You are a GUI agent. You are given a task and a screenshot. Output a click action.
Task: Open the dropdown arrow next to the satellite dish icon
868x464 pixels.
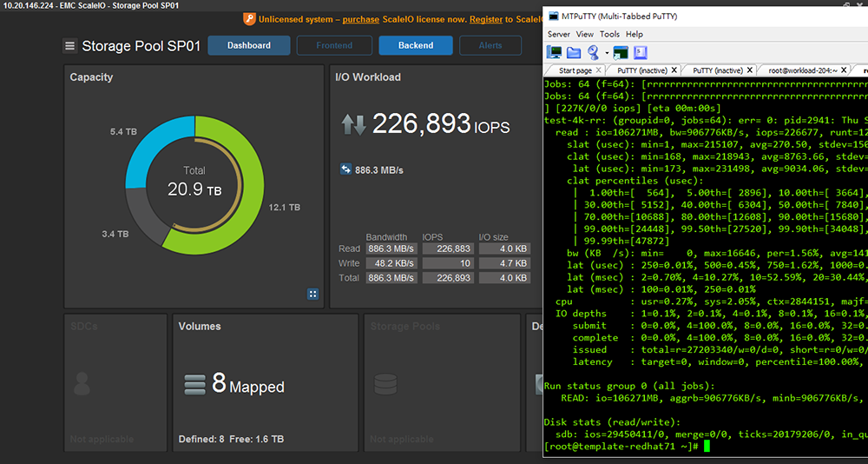point(607,54)
